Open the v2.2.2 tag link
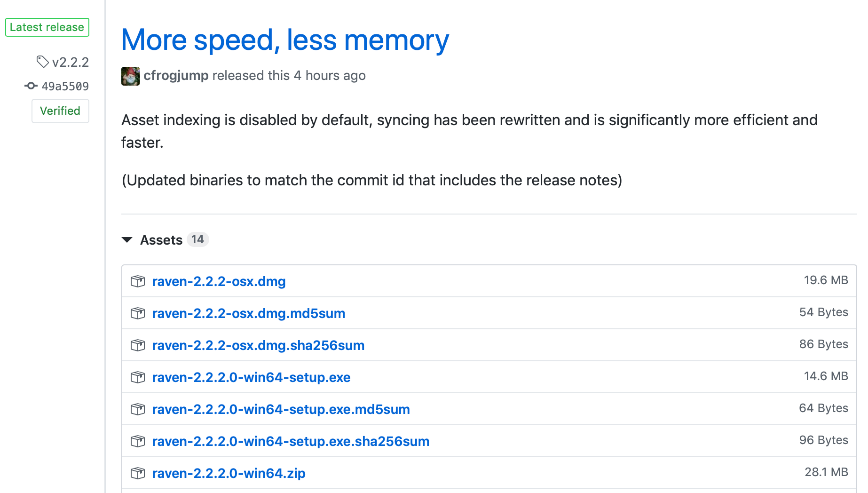The height and width of the screenshot is (493, 868). pyautogui.click(x=71, y=62)
